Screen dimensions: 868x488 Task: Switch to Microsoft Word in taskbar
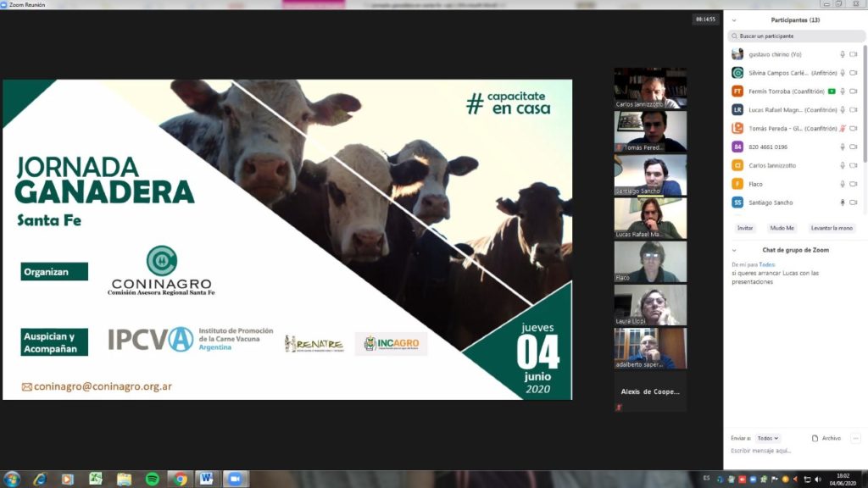[x=206, y=479]
